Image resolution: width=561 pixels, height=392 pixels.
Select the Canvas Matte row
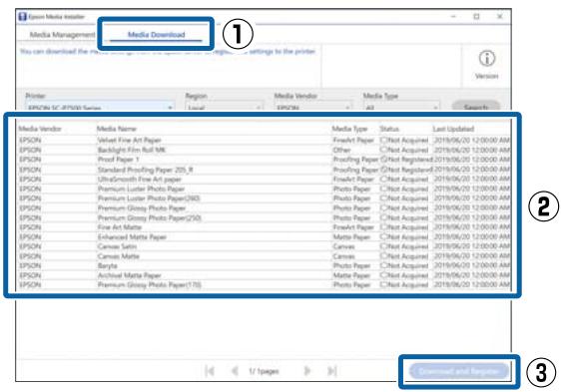pos(265,256)
